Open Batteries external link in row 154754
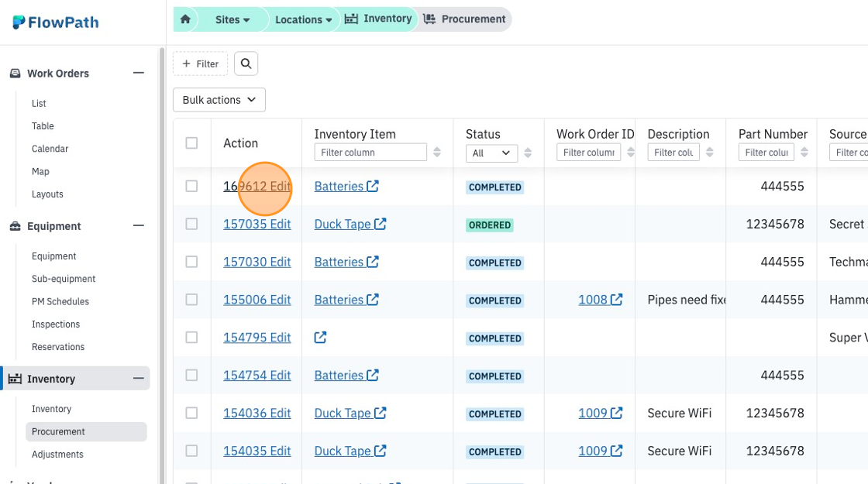Screen dimensions: 868x484 click(x=373, y=375)
